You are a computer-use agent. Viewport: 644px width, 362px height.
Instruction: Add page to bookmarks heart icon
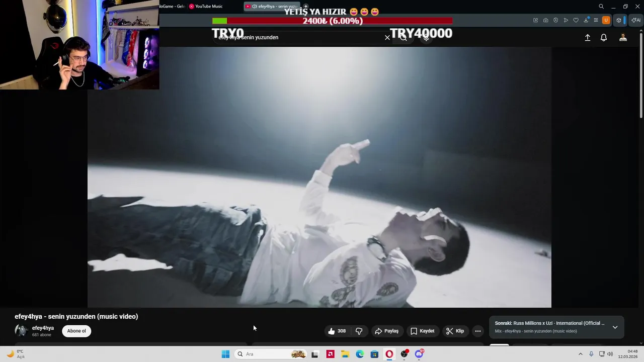pos(576,20)
